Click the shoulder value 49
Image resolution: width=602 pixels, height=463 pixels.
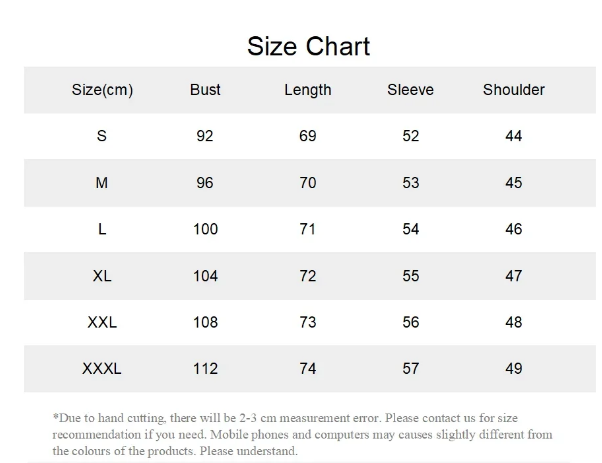point(513,369)
